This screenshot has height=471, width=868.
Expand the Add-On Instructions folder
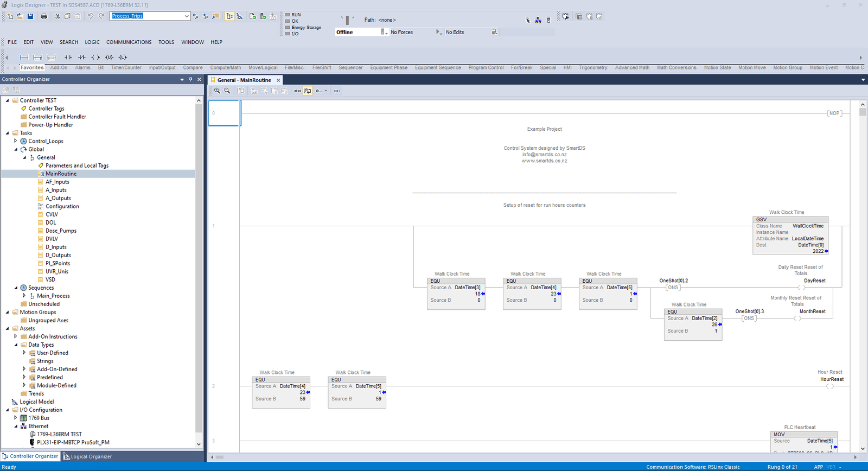[x=16, y=336]
